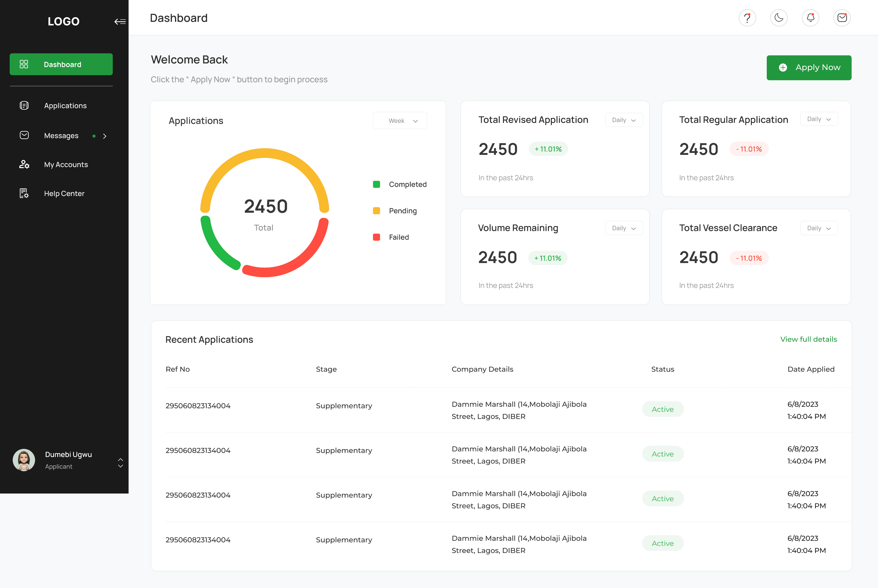Viewport: 878px width, 588px height.
Task: Open Daily dropdown for Total Revised Application
Action: [x=624, y=120]
